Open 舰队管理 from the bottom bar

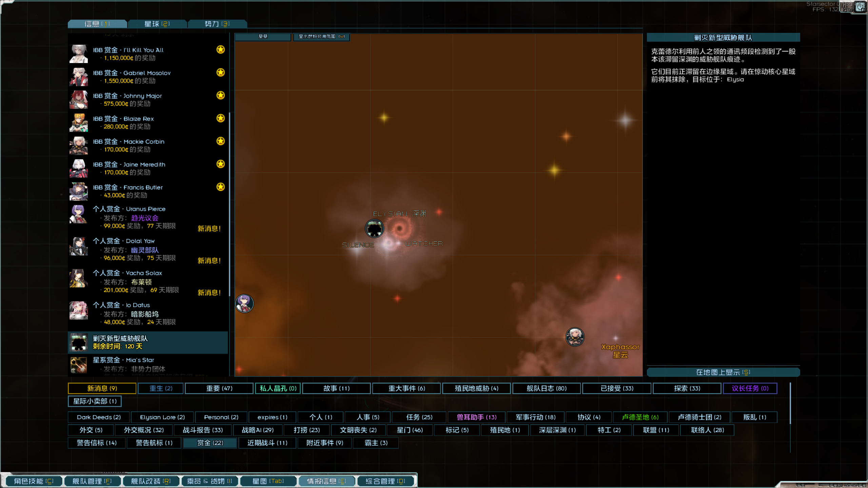pyautogui.click(x=92, y=481)
